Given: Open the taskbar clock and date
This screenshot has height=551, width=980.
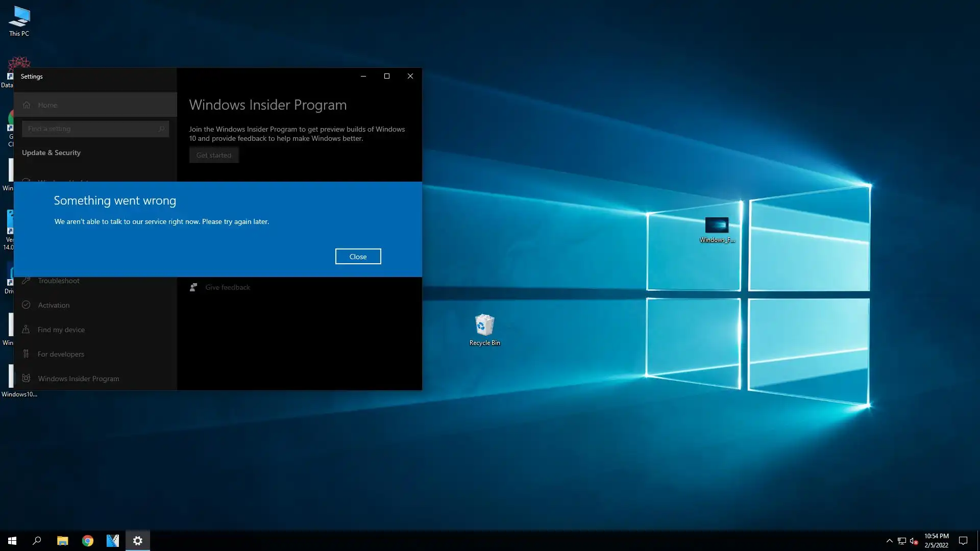Looking at the screenshot, I should (936, 541).
